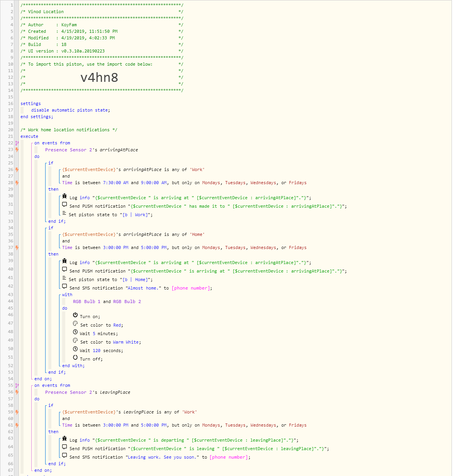Select the import code v4hn8
Image resolution: width=455 pixels, height=476 pixels.
pyautogui.click(x=99, y=78)
